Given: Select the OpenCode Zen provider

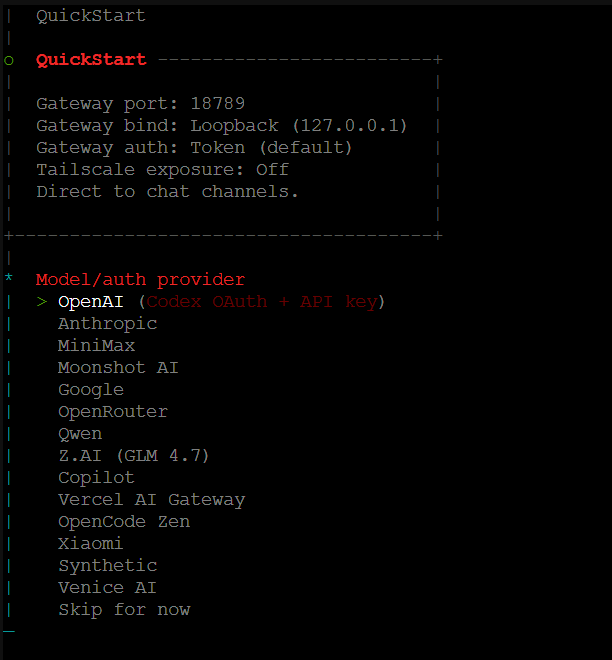Looking at the screenshot, I should [124, 522].
